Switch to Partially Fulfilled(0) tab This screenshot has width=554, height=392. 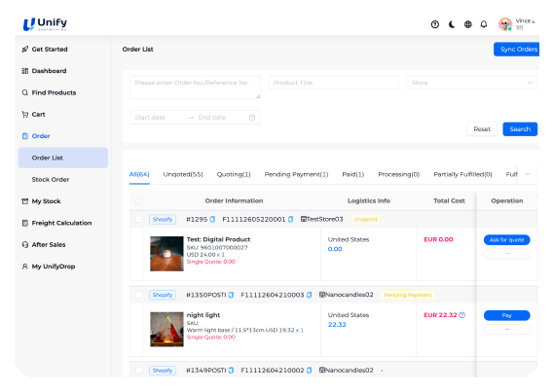(462, 174)
